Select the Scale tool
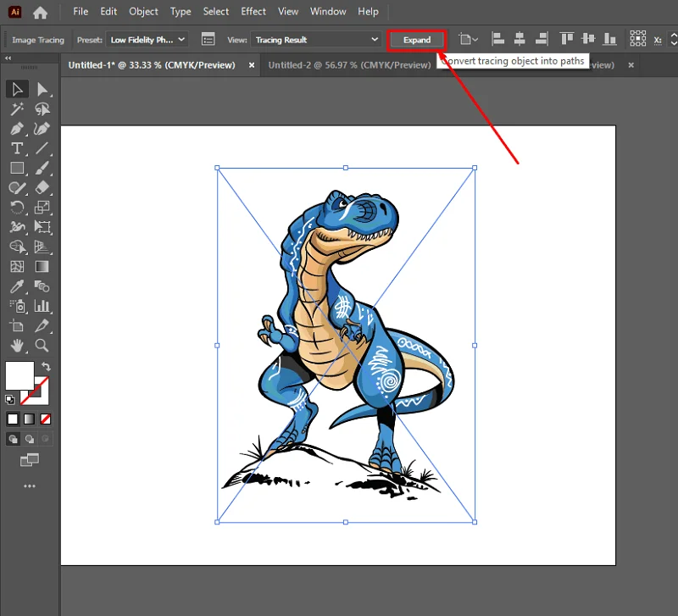The image size is (678, 616). (x=42, y=208)
